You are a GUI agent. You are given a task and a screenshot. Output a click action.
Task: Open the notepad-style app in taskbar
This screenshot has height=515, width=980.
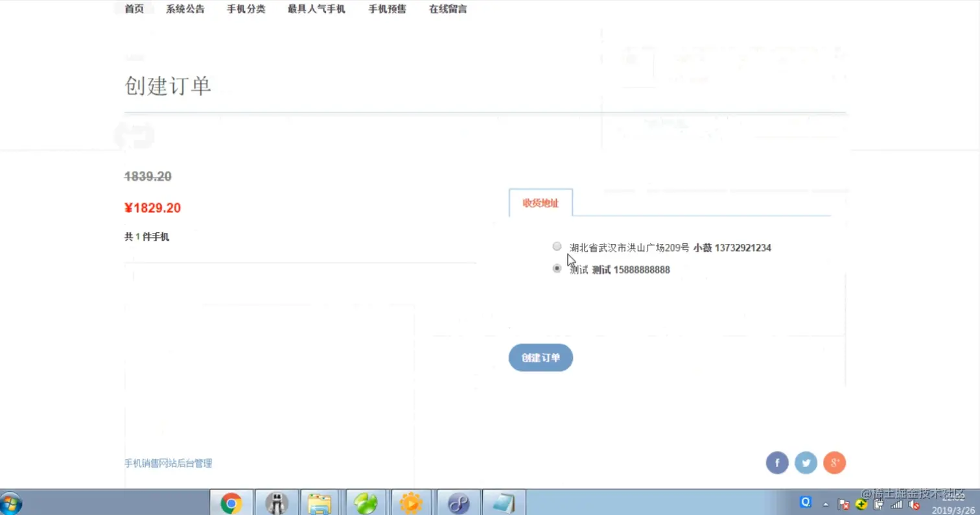(x=504, y=503)
